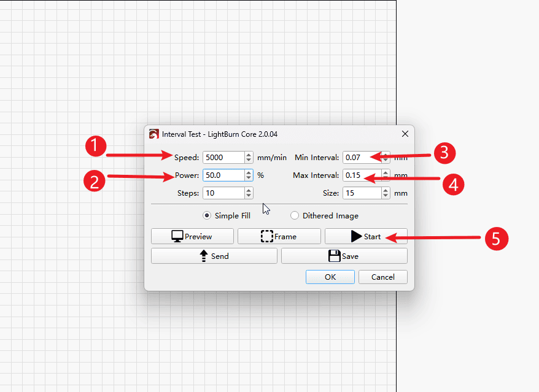The image size is (539, 392).
Task: Click the floppy disk Save icon
Action: [x=335, y=256]
